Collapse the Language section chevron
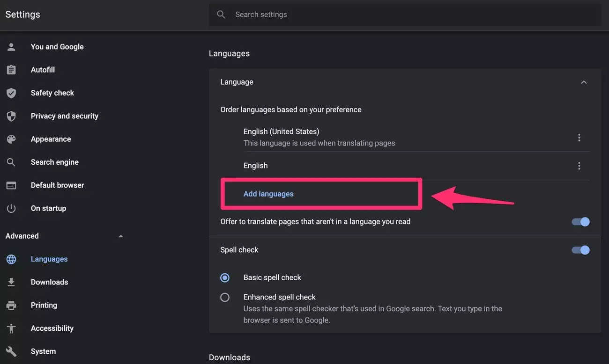 (x=584, y=82)
